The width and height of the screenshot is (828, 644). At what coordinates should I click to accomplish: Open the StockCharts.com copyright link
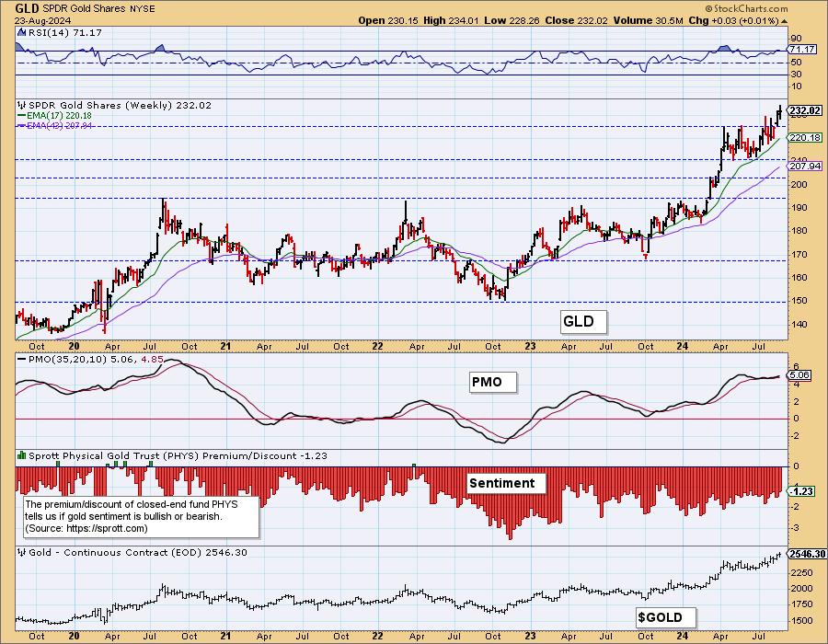point(746,8)
